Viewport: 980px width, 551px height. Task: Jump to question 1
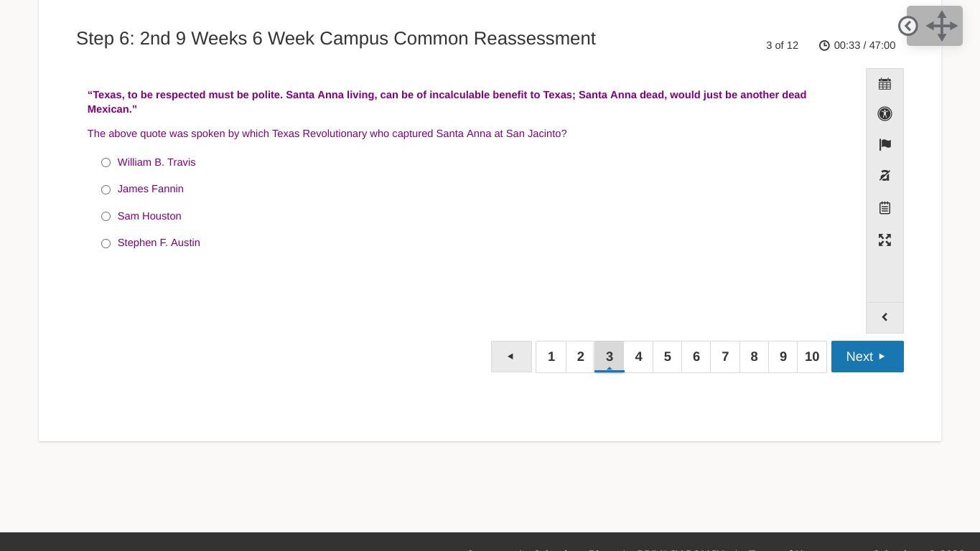[551, 357]
